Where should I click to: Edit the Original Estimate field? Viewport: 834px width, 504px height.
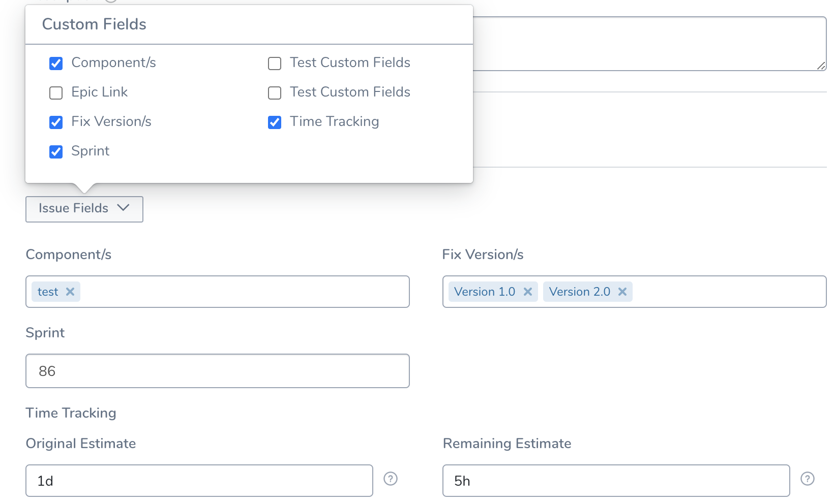pyautogui.click(x=199, y=481)
